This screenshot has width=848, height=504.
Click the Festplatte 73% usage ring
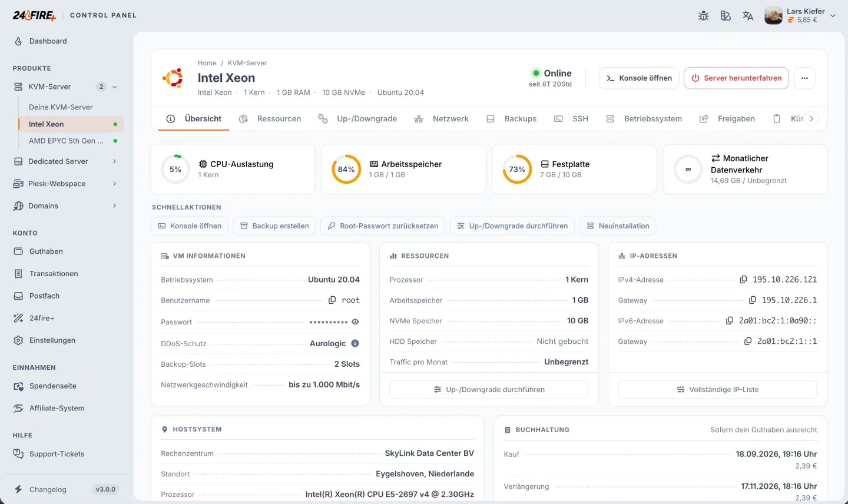point(517,169)
